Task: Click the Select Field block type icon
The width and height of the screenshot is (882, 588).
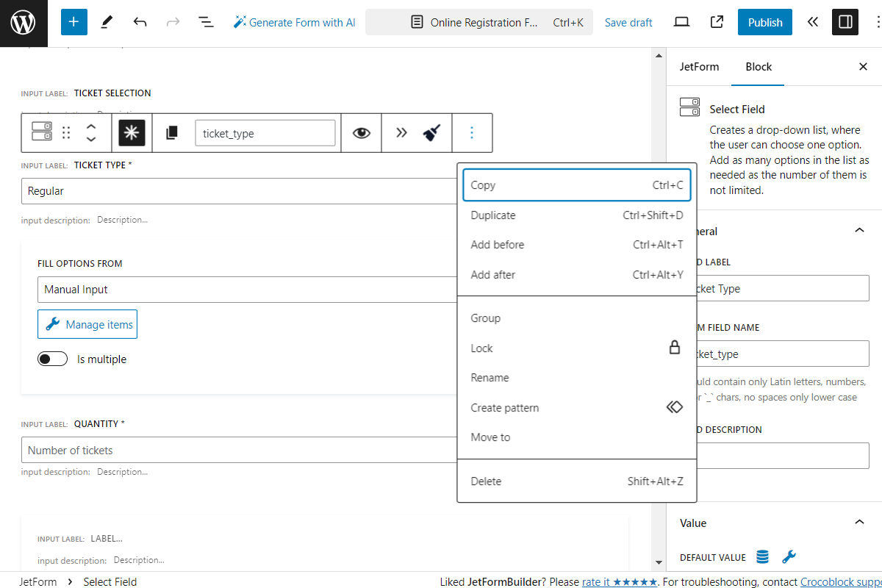Action: (x=41, y=132)
